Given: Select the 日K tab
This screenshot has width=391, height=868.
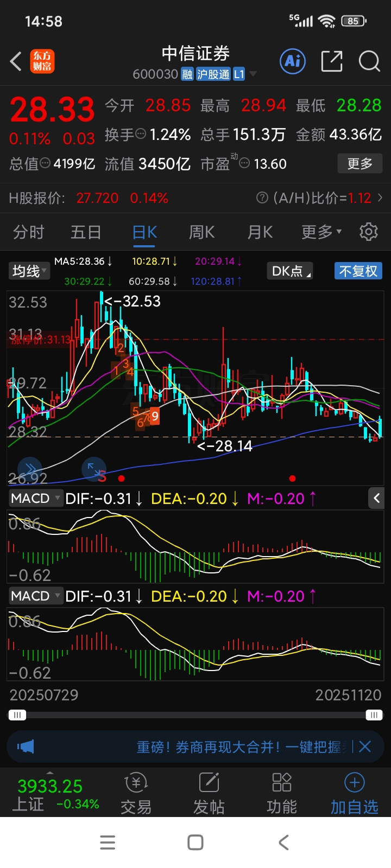Looking at the screenshot, I should pos(144,232).
